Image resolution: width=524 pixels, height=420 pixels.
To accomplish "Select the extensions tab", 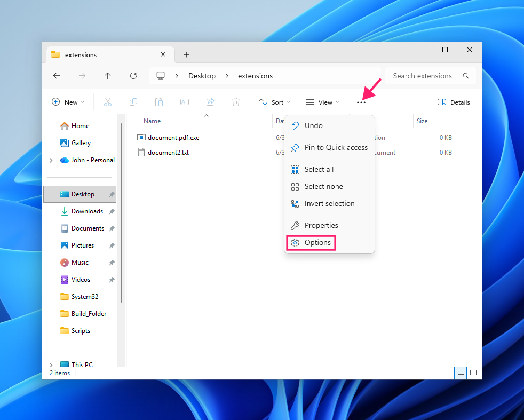I will 110,55.
